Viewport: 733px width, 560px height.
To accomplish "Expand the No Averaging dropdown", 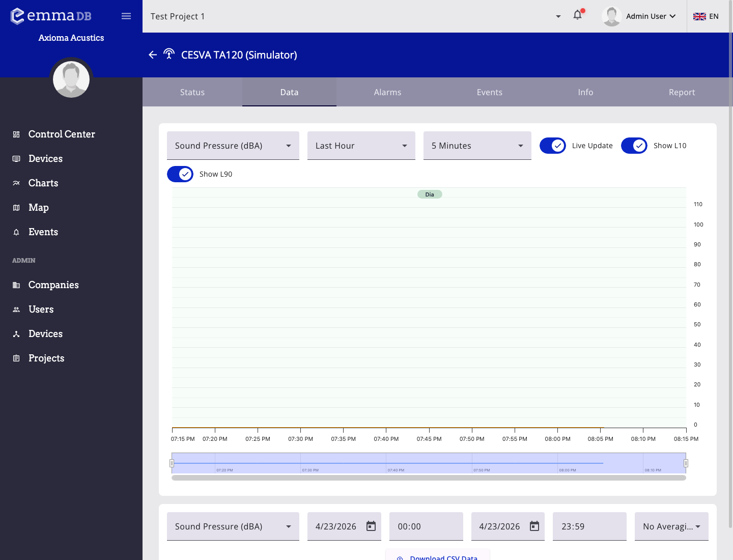I will tap(671, 526).
